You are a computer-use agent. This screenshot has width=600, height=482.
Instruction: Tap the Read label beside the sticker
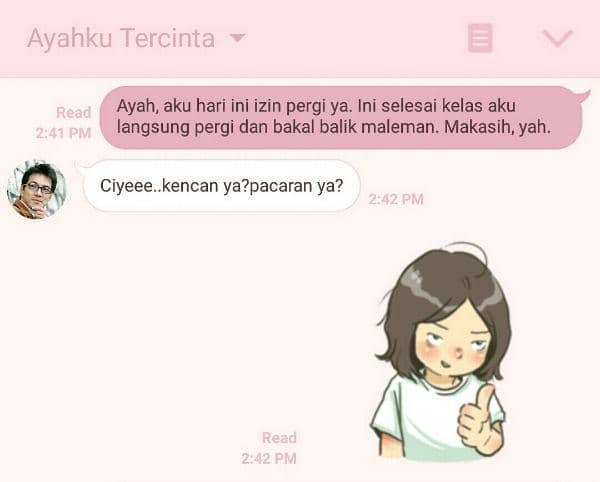click(x=279, y=438)
